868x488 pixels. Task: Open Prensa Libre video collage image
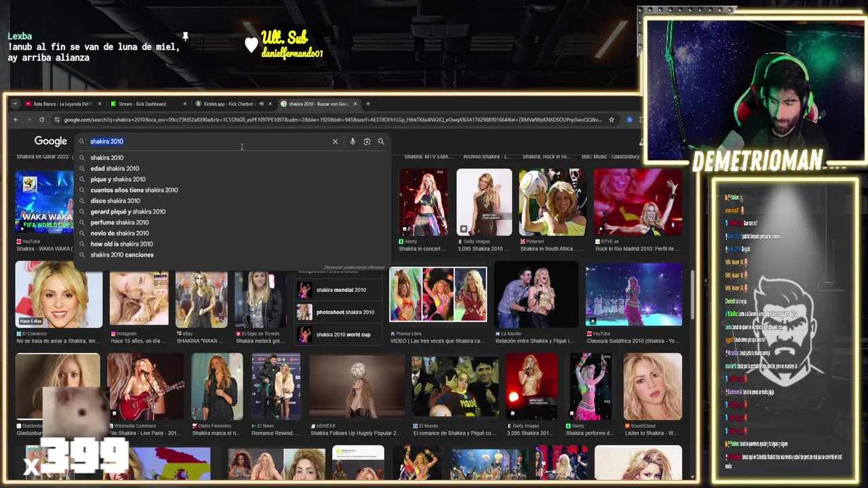coord(438,294)
